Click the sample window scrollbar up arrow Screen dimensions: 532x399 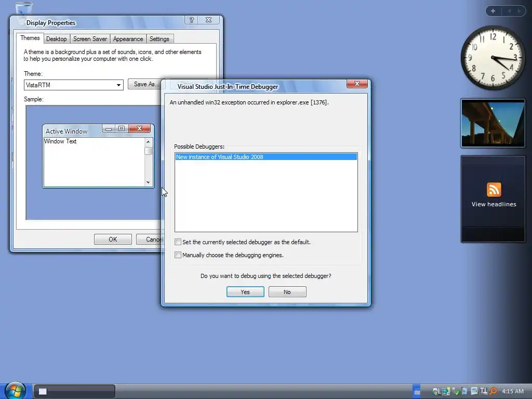(x=148, y=141)
